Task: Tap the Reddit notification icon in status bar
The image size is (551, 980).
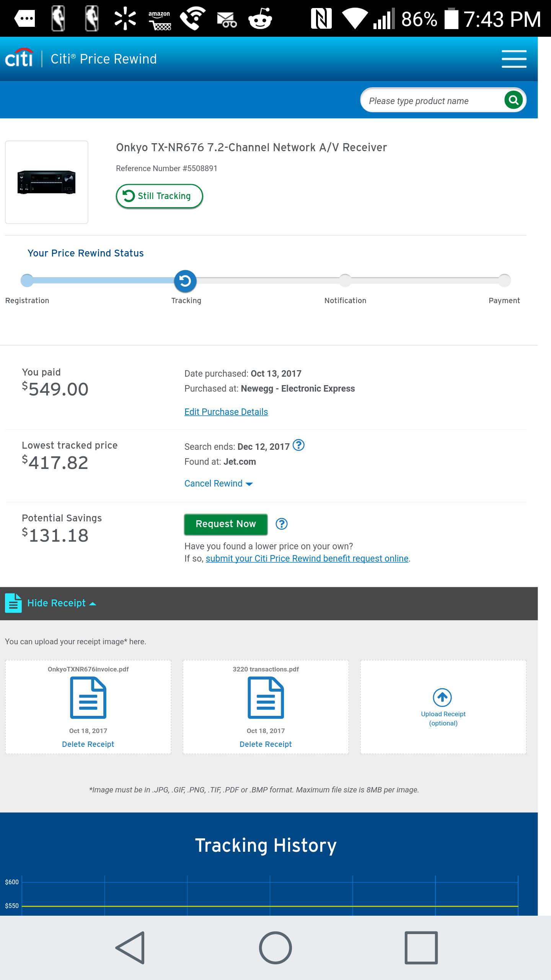Action: tap(260, 18)
